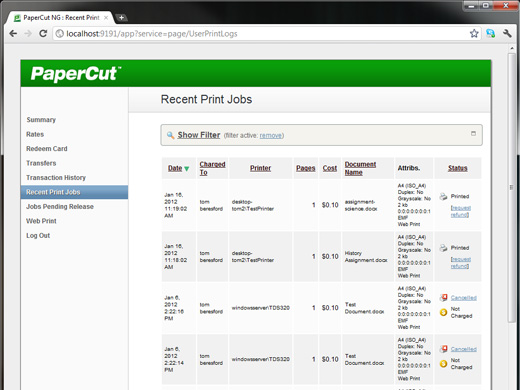Image resolution: width=520 pixels, height=390 pixels.
Task: Request refund for assignment-science.docx job
Action: (461, 211)
